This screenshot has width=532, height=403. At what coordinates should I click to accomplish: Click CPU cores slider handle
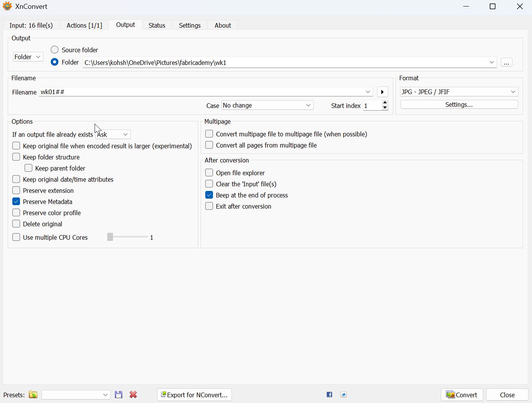pyautogui.click(x=110, y=237)
